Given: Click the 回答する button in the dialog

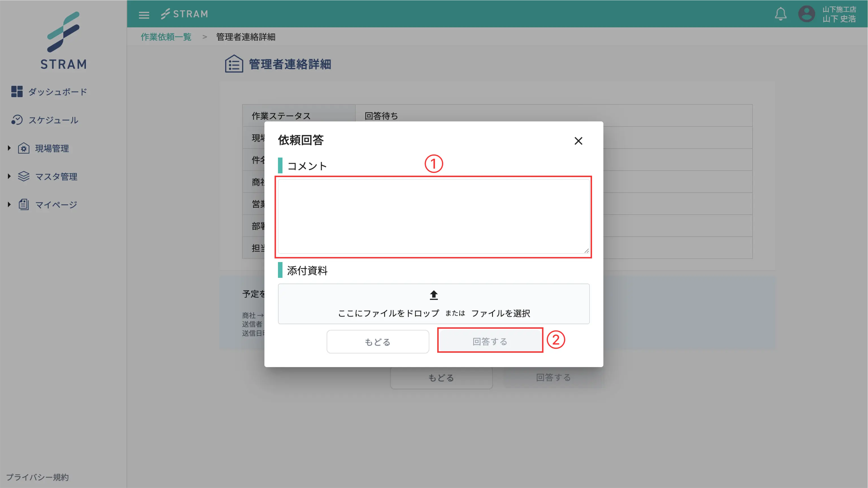Looking at the screenshot, I should (x=490, y=341).
